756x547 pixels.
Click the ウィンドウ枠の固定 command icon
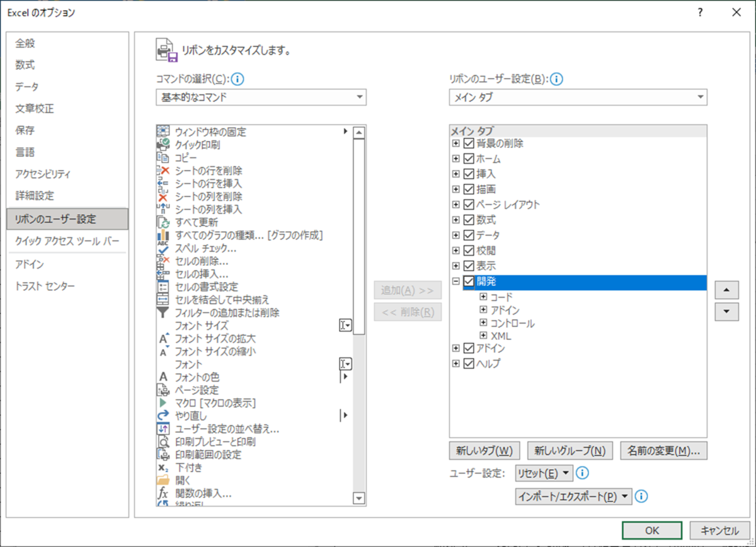[163, 132]
